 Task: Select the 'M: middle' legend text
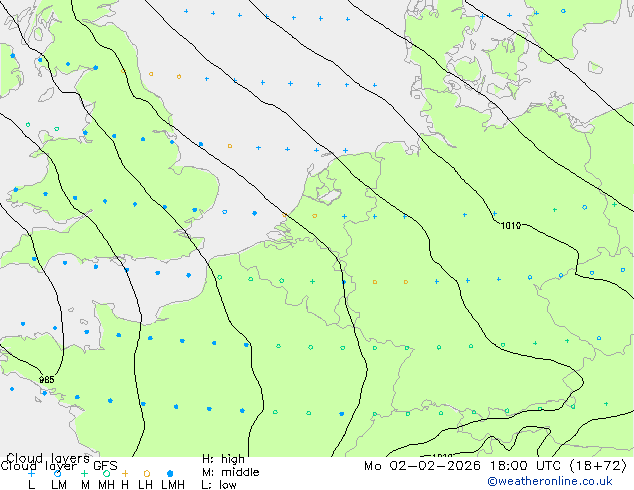pyautogui.click(x=230, y=472)
